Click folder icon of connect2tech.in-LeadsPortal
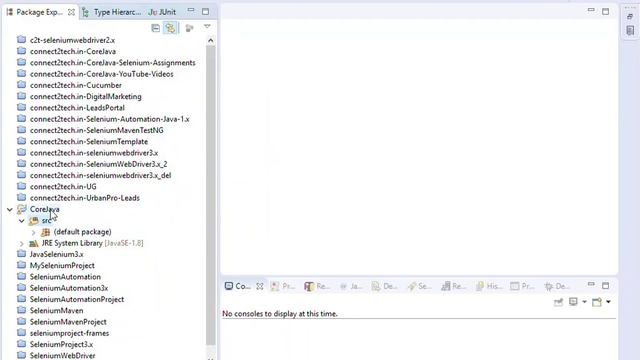This screenshot has width=640, height=360. tap(22, 108)
